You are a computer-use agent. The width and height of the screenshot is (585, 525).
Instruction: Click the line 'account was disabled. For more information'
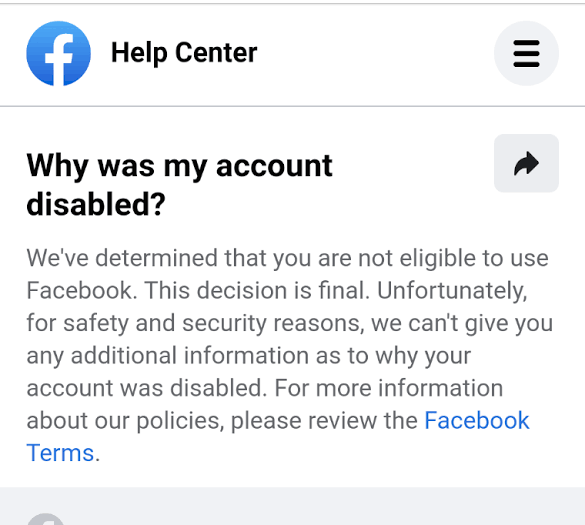265,388
